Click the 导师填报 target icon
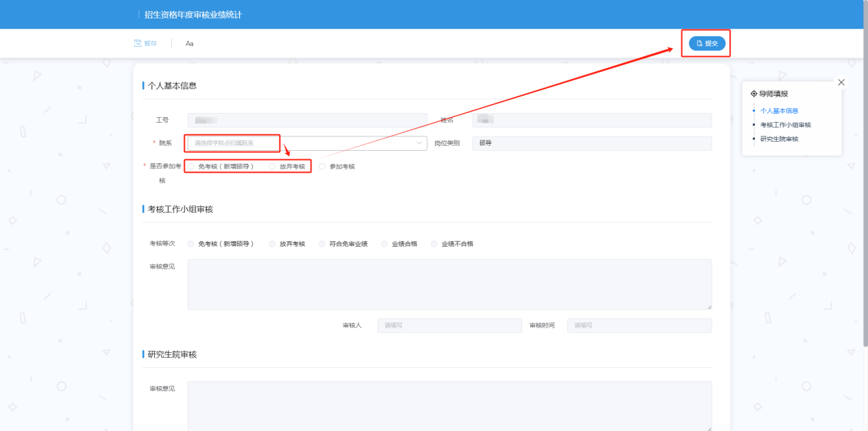 click(x=754, y=94)
